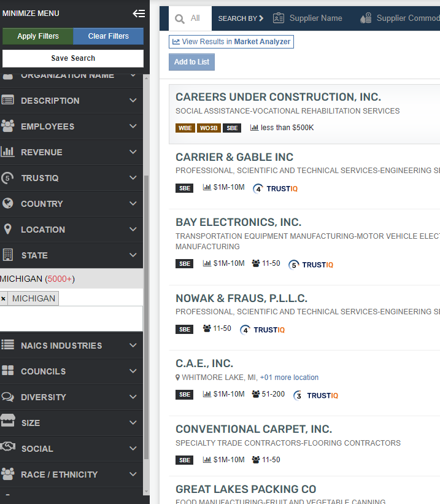The image size is (440, 504).
Task: Click the Description filter icon
Action: tap(8, 100)
